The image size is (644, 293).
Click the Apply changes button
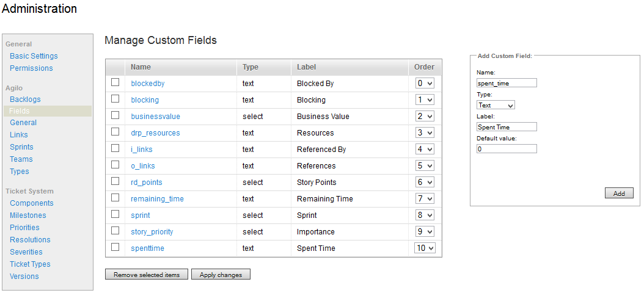[x=221, y=275]
